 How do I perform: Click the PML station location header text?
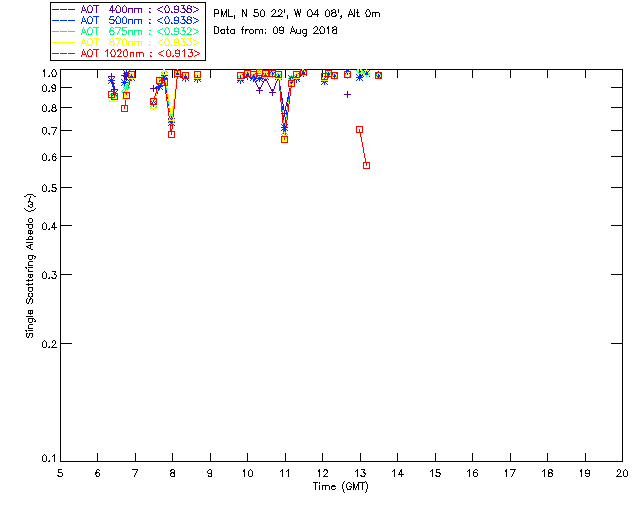pos(297,14)
